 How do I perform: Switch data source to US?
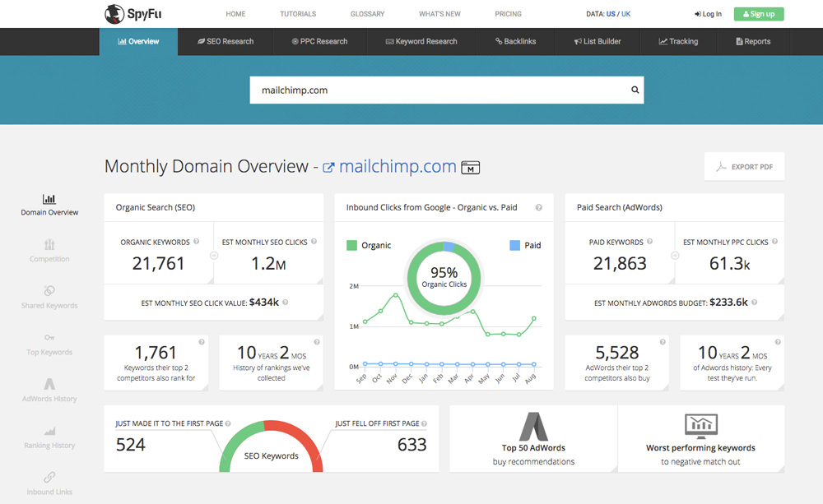pos(611,14)
